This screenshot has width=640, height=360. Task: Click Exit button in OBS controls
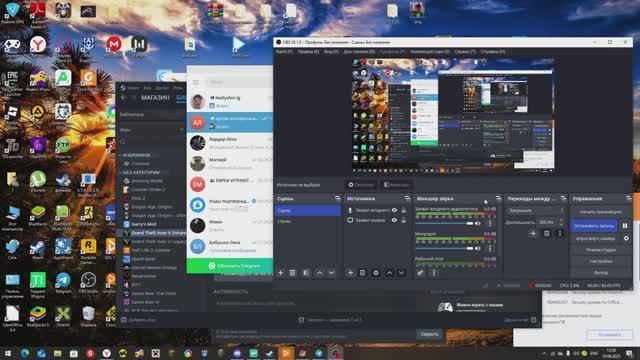[x=600, y=272]
